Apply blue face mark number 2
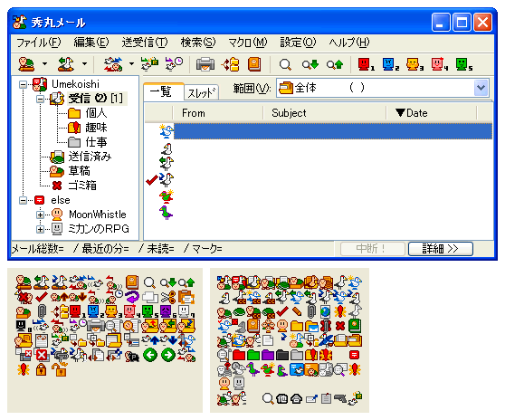This screenshot has width=505, height=420. (x=391, y=64)
